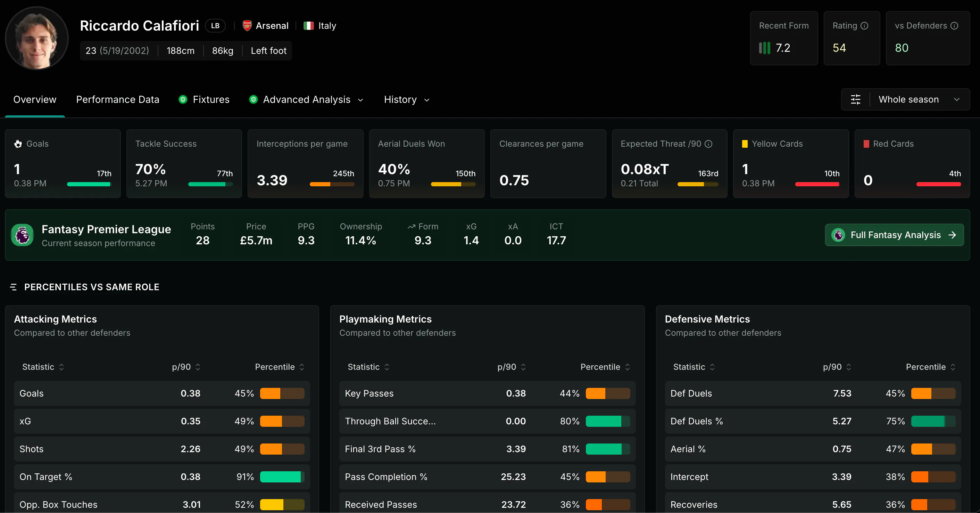The height and width of the screenshot is (513, 980).
Task: Click the Rating info icon
Action: pos(864,25)
